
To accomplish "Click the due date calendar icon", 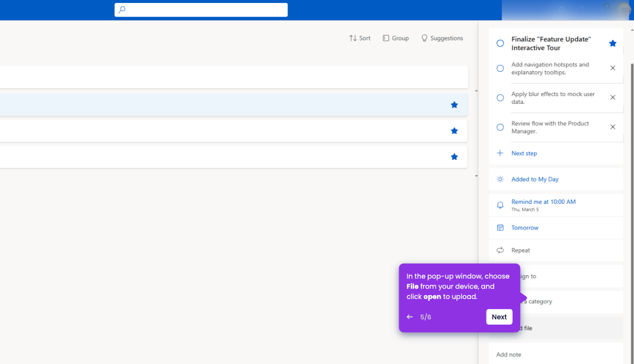I will (x=500, y=228).
